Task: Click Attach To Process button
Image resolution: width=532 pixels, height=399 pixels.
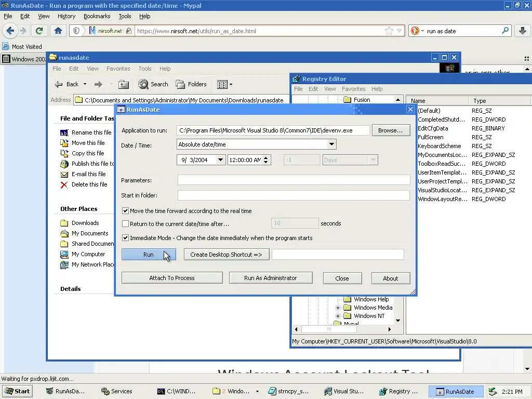Action: pos(172,278)
